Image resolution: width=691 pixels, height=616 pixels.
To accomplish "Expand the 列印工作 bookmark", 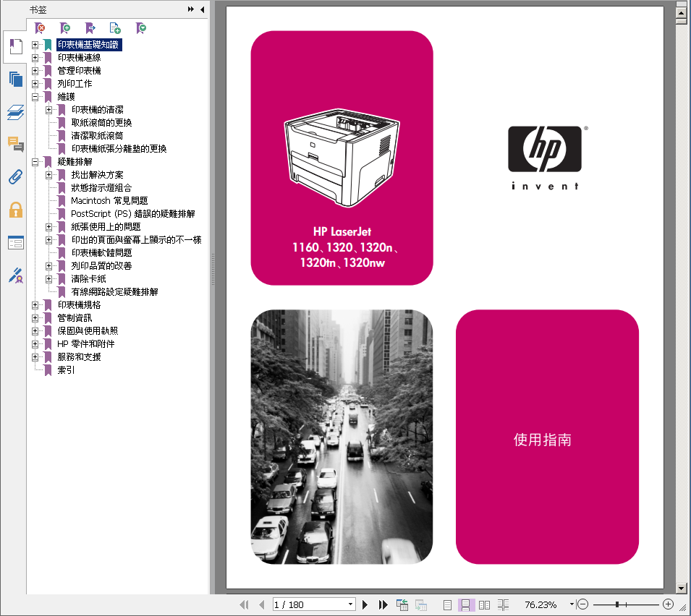I will [x=35, y=84].
